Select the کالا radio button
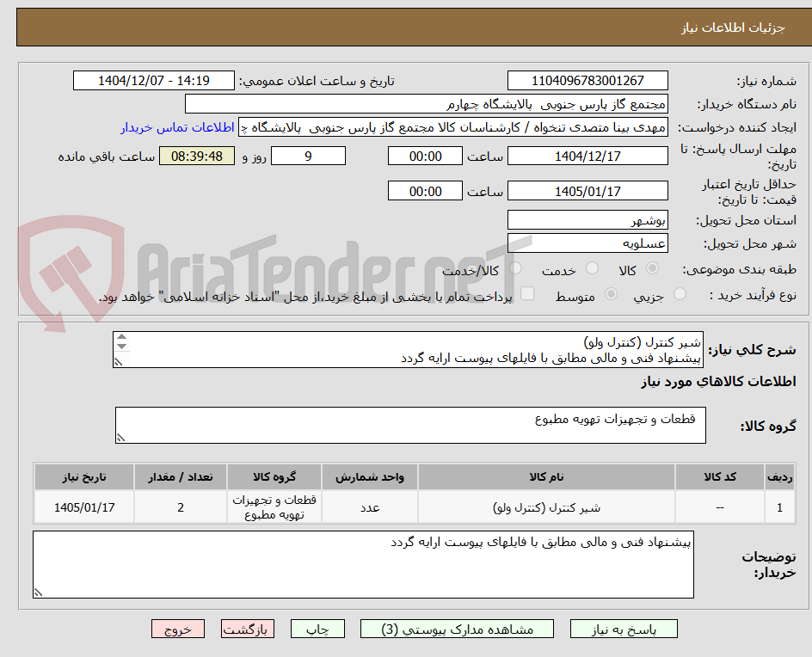 tap(653, 268)
